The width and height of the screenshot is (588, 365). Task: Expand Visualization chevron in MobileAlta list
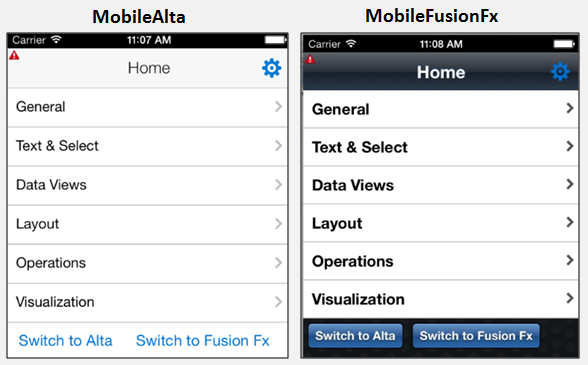point(278,302)
